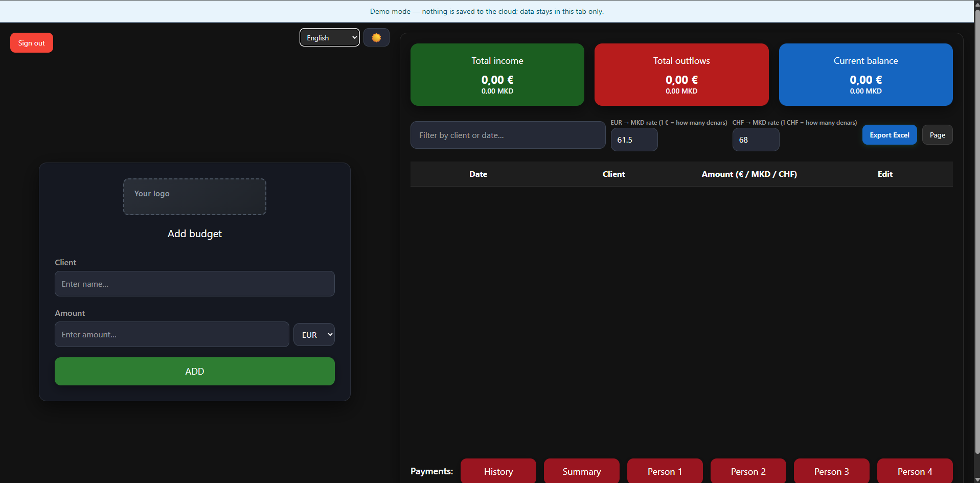Select the Person 2 payments tab
Viewport: 980px width, 483px height.
tap(748, 471)
